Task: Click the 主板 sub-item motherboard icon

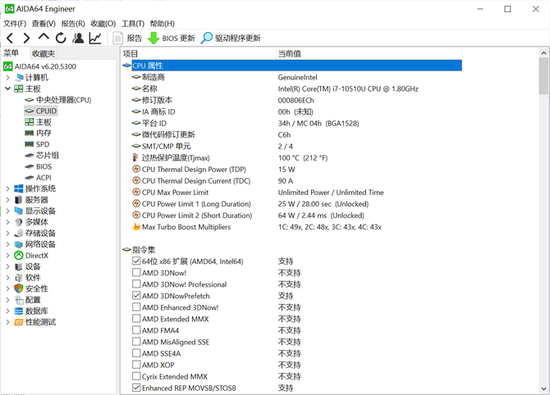Action: pos(29,122)
